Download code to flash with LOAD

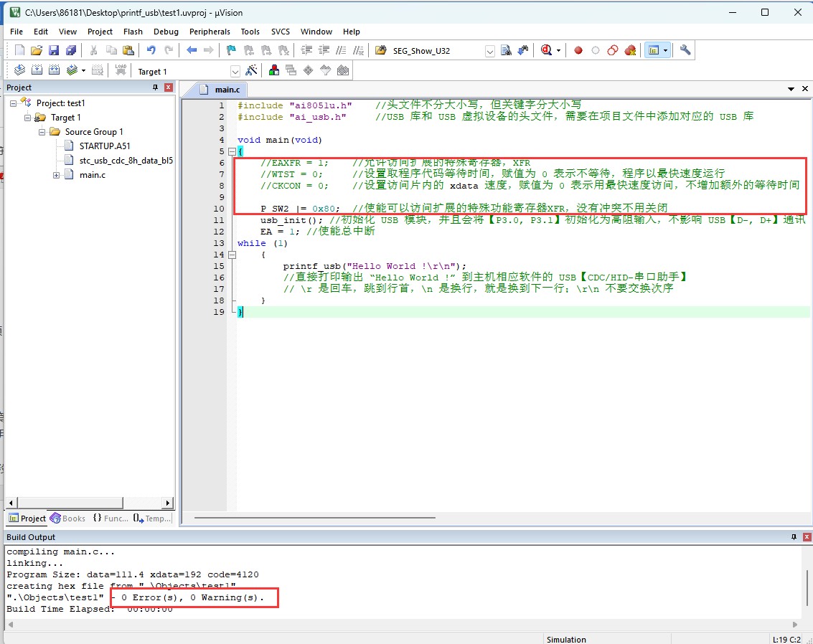(121, 70)
